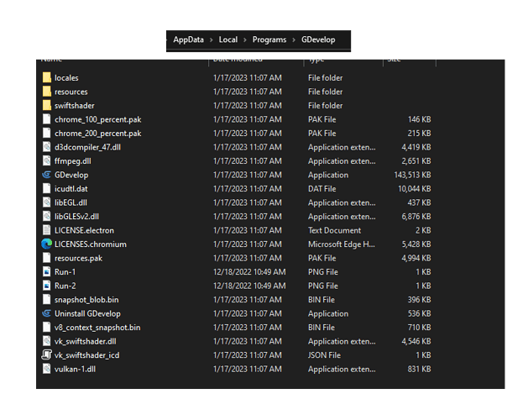The height and width of the screenshot is (420, 528).
Task: Select v8_context_snapshot.bin file icon
Action: [47, 327]
